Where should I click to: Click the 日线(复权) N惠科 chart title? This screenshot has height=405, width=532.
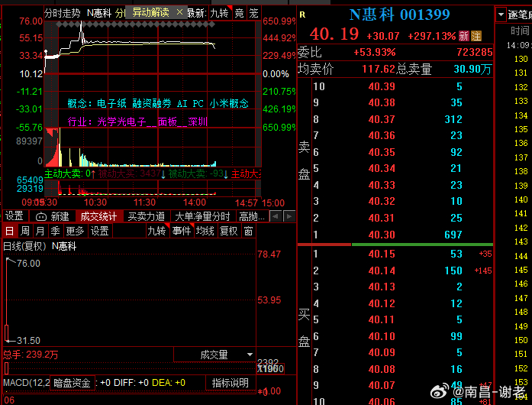(40, 246)
